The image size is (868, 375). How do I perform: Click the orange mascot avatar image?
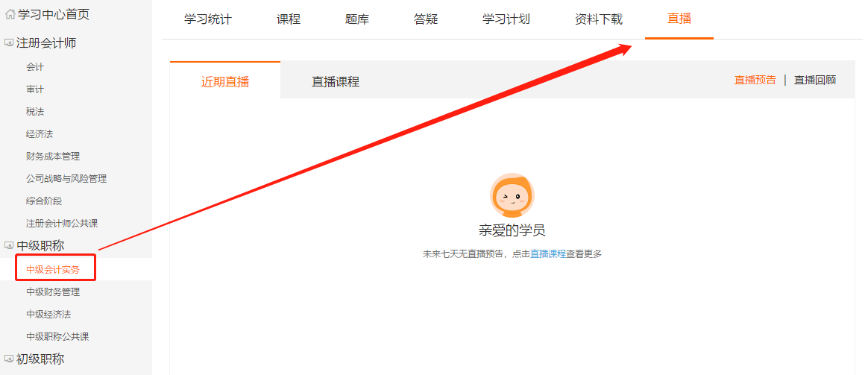(512, 195)
